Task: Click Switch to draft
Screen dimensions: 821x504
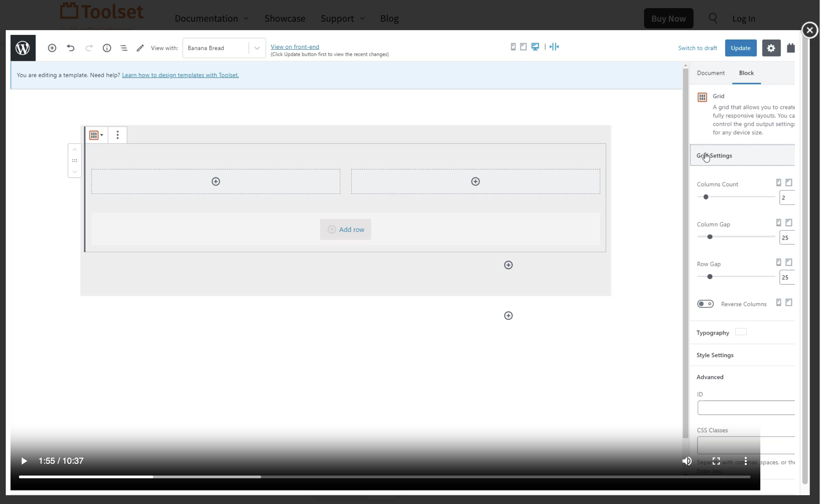Action: tap(697, 48)
